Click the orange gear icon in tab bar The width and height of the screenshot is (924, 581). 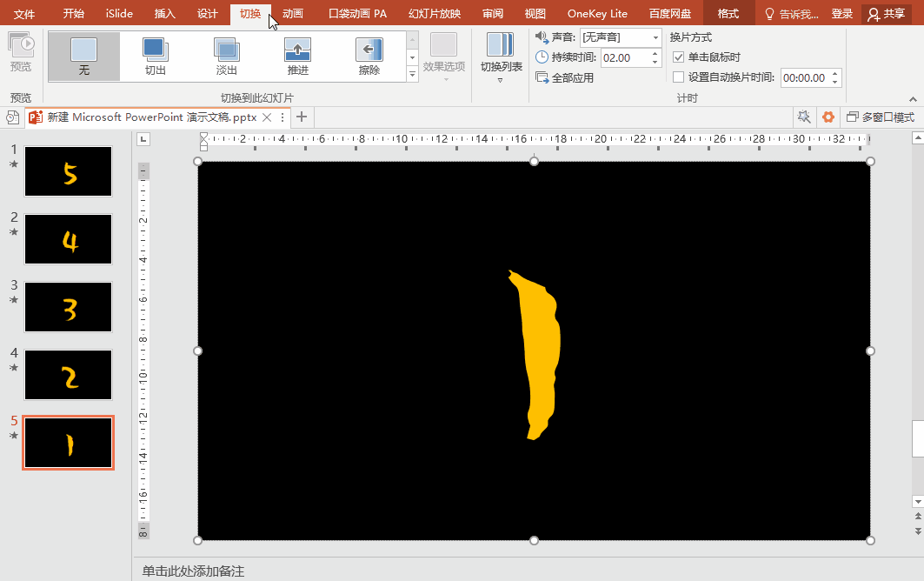[x=828, y=117]
